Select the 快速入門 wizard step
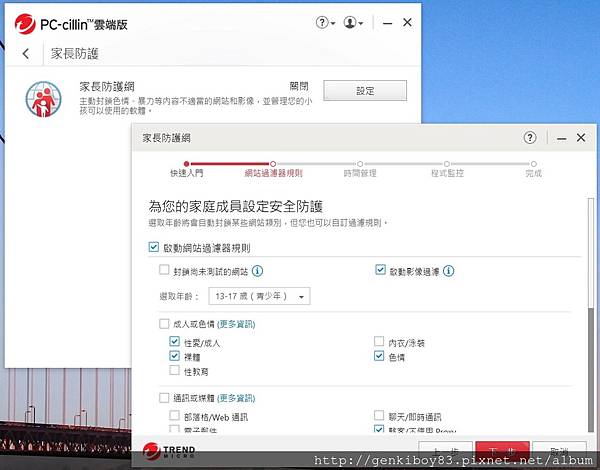Viewport: 600px width, 470px height. (186, 170)
